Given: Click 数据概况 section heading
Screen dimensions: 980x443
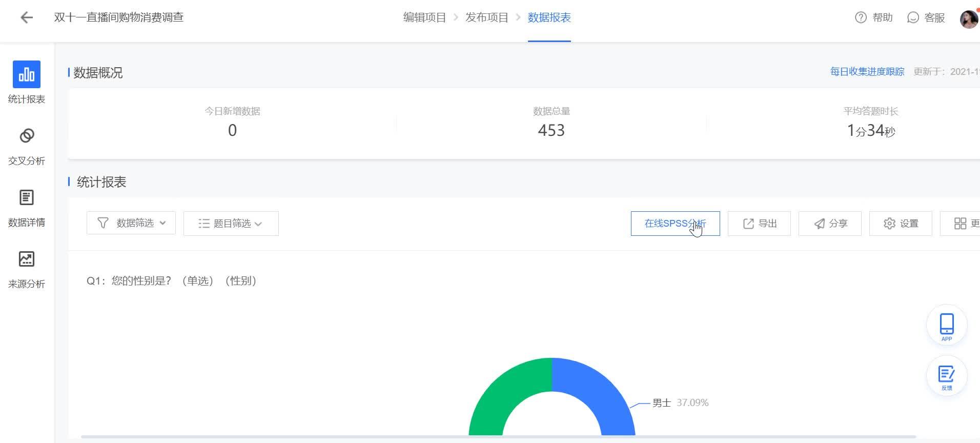Looking at the screenshot, I should [x=98, y=73].
